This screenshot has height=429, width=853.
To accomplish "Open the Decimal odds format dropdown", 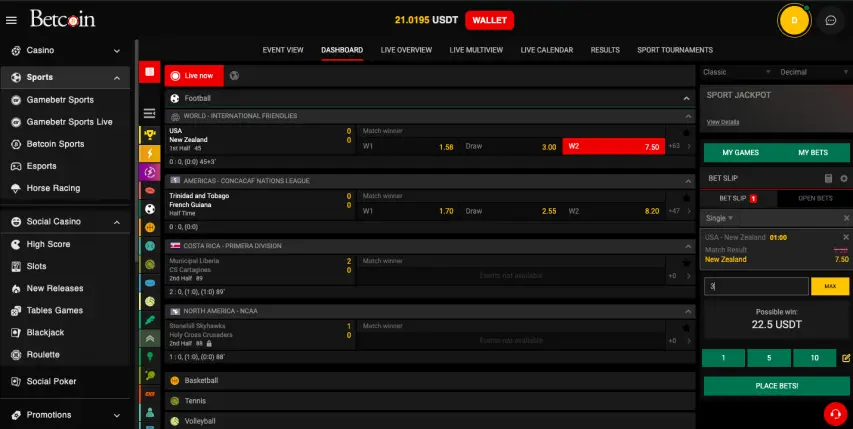I will point(814,72).
